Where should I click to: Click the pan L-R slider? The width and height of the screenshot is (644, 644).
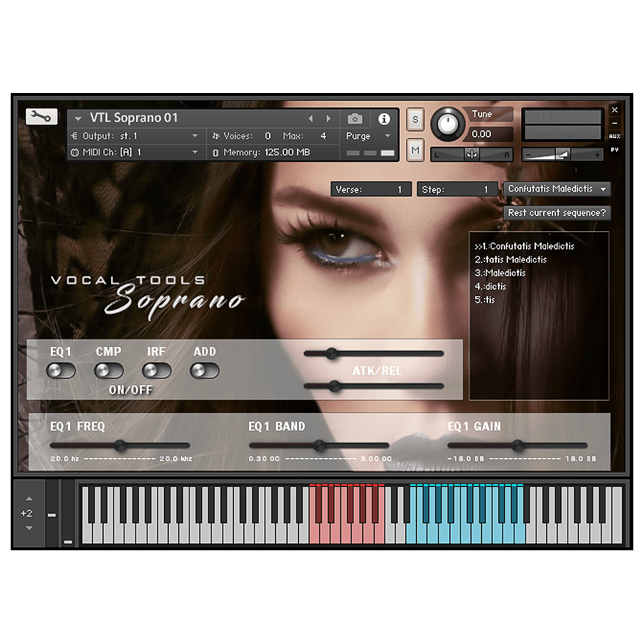[x=471, y=155]
